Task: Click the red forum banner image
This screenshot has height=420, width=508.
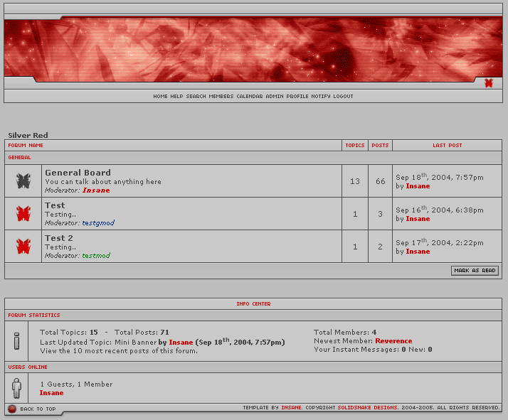Action: (253, 50)
